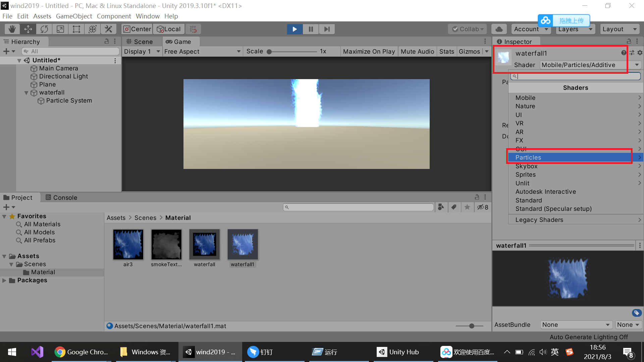
Task: Open cloud services icon
Action: point(499,29)
